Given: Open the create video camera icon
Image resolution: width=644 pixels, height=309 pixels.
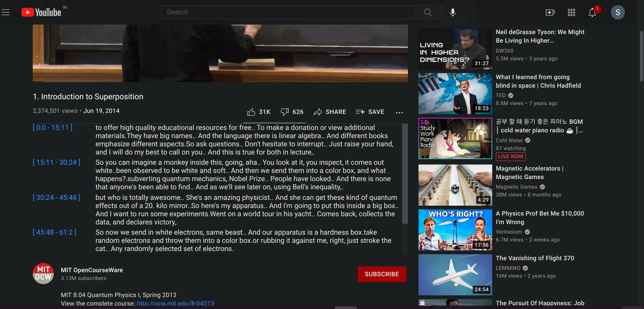Looking at the screenshot, I should [550, 13].
